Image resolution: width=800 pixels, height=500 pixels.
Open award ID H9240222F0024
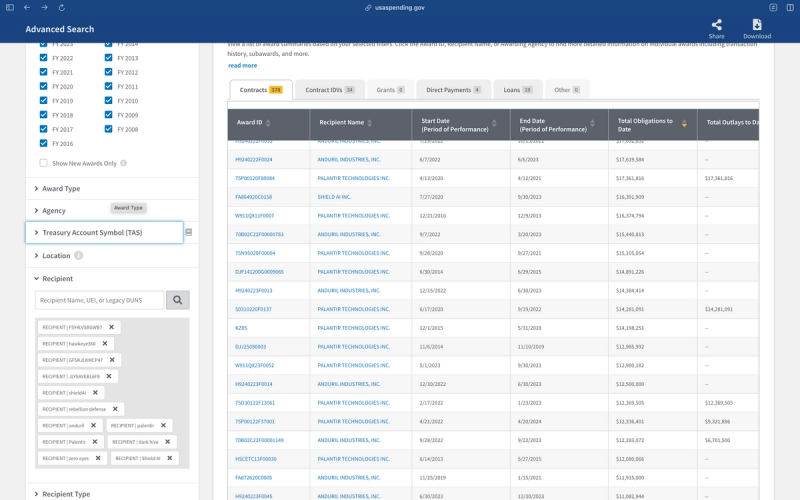click(254, 160)
